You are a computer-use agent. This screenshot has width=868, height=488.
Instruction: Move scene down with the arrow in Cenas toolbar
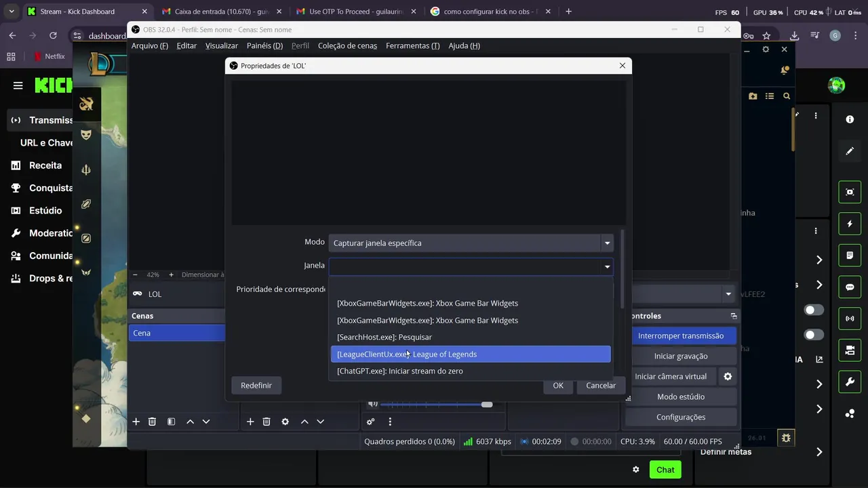(x=206, y=422)
